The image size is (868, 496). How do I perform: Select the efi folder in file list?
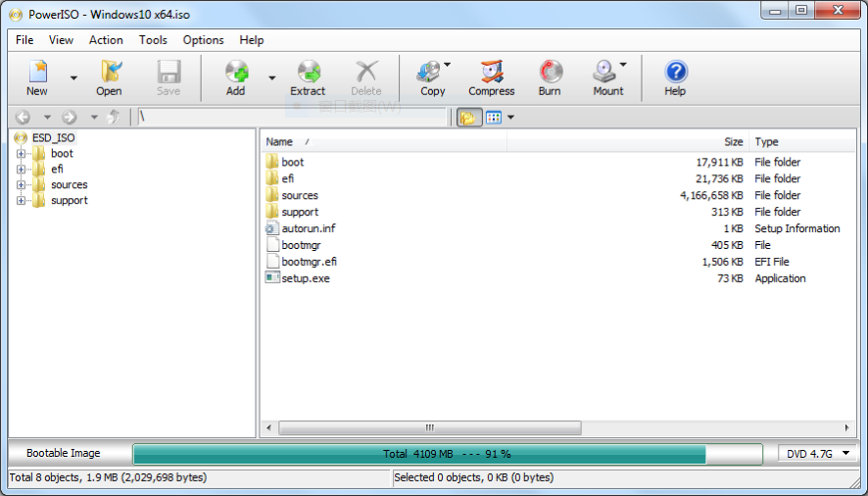click(x=287, y=178)
